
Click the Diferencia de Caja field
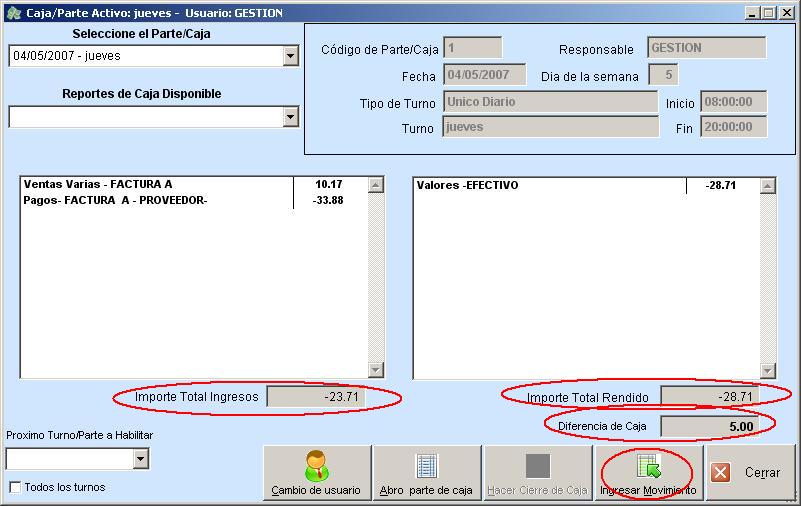point(708,426)
